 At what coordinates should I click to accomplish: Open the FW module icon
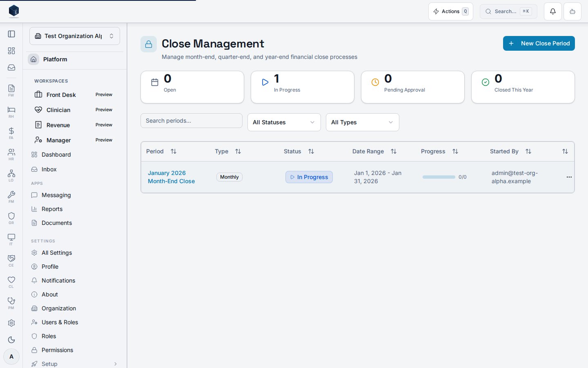[11, 90]
